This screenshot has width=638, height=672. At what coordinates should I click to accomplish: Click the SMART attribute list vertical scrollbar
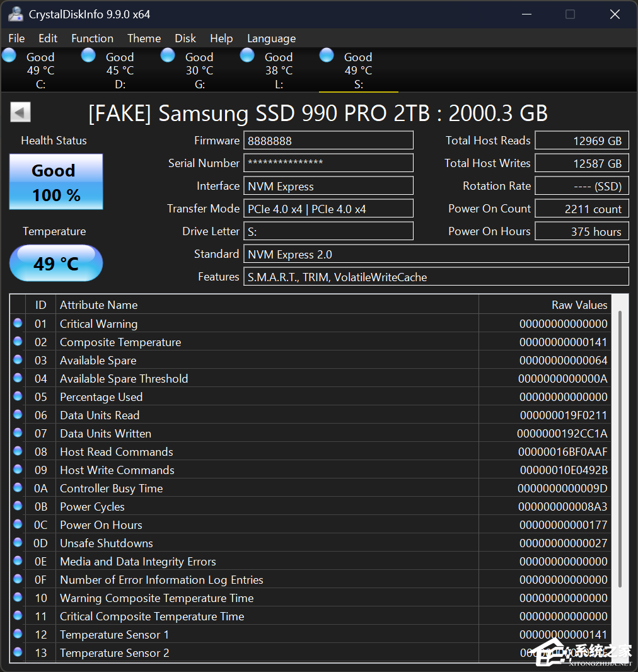[620, 449]
